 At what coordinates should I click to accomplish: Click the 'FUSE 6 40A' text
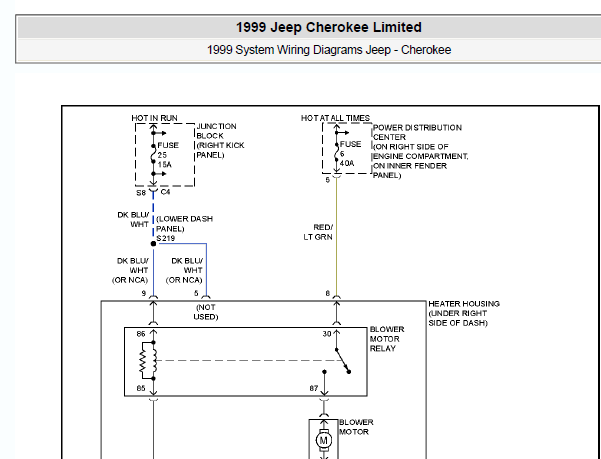point(350,154)
